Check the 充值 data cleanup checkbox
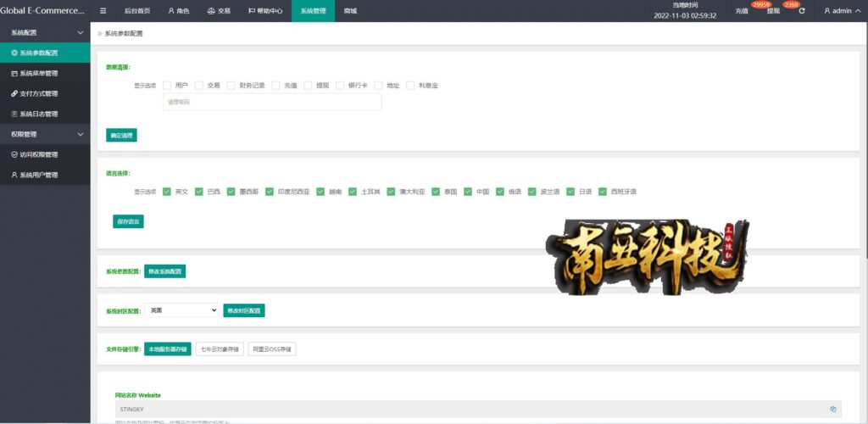868x424 pixels. [275, 86]
